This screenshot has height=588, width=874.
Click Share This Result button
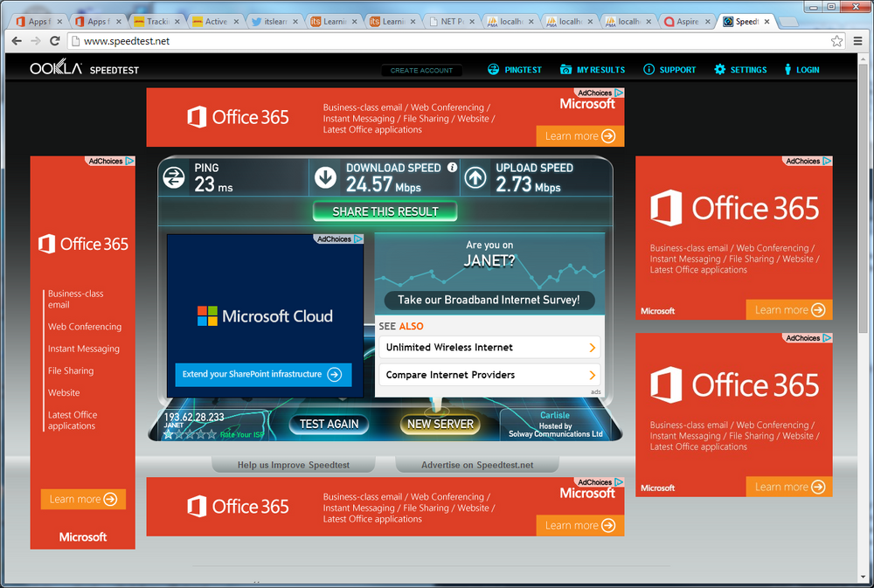pos(385,211)
